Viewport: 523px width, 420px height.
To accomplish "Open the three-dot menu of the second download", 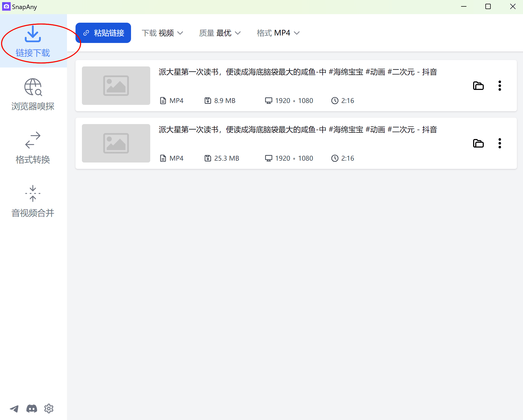I will click(x=500, y=143).
